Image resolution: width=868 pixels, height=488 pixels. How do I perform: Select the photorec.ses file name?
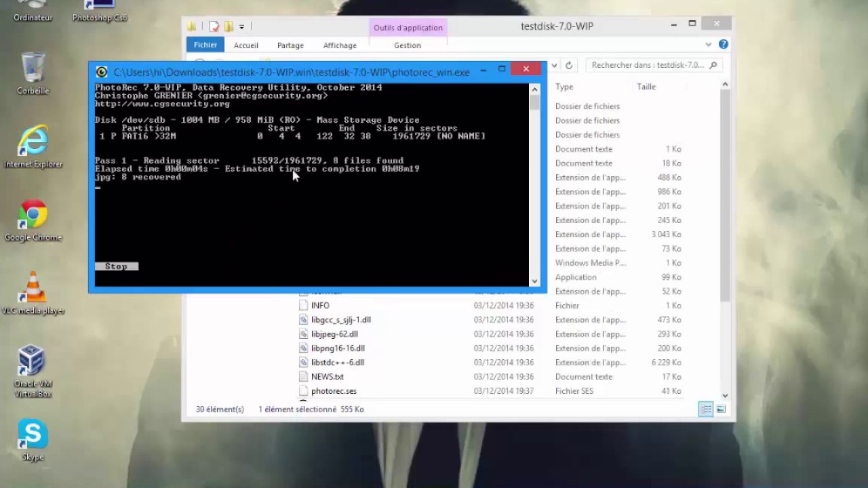[334, 391]
